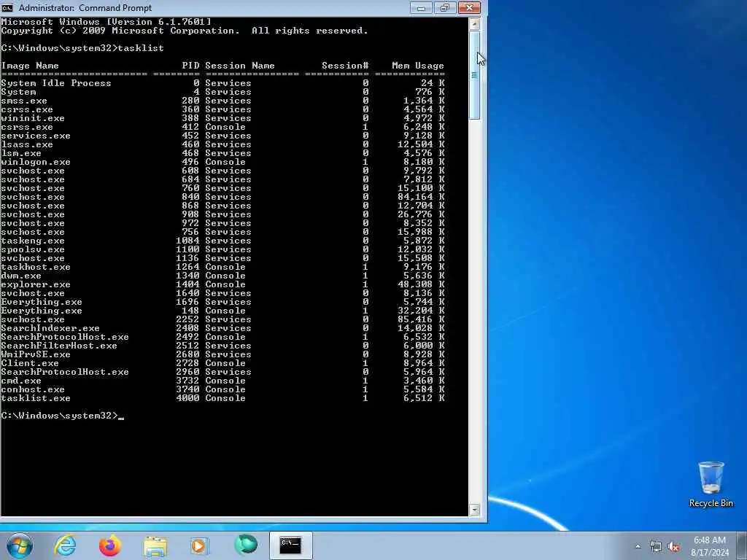Click the muted volume tray icon
The image size is (747, 560).
pos(673,547)
